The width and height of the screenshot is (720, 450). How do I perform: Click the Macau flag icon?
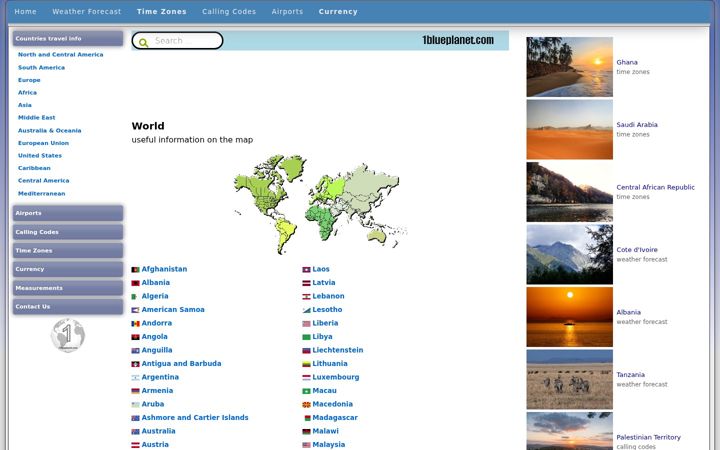coord(306,391)
